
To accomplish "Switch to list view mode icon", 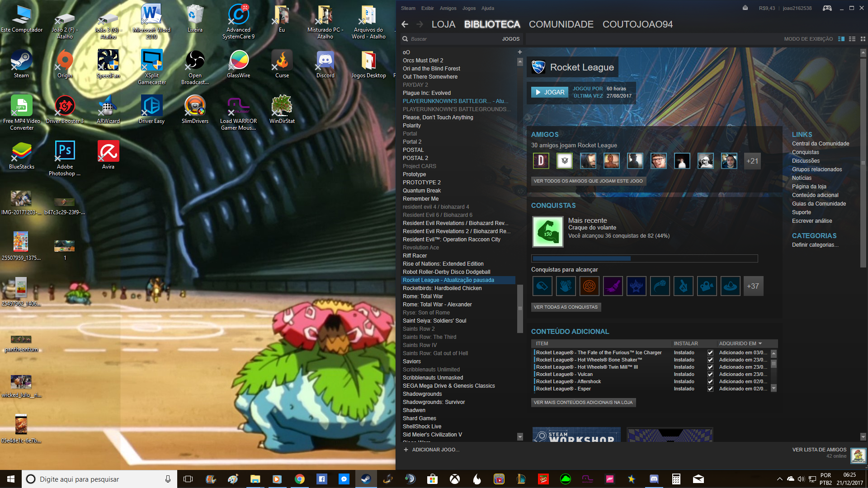I will (x=852, y=39).
